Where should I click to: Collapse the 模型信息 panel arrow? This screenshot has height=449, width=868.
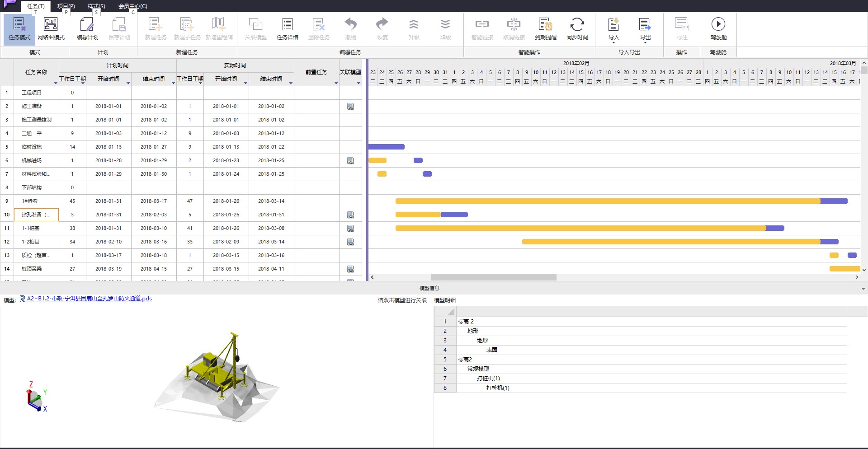(x=863, y=289)
